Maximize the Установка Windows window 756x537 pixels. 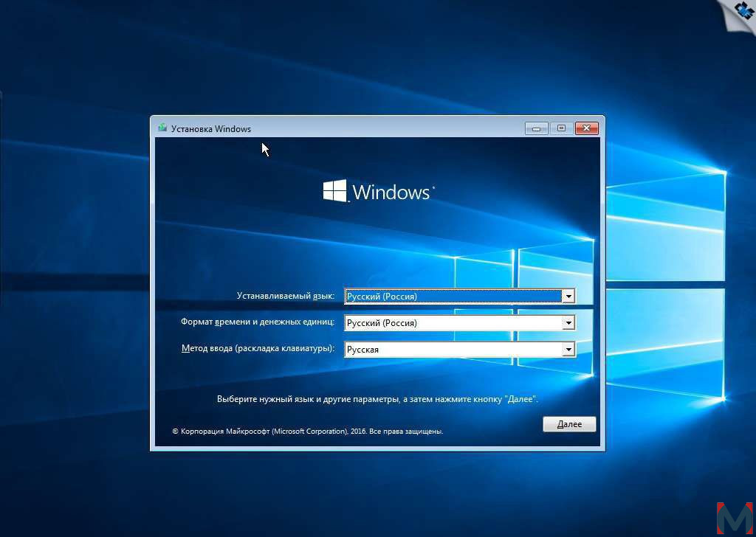click(561, 128)
